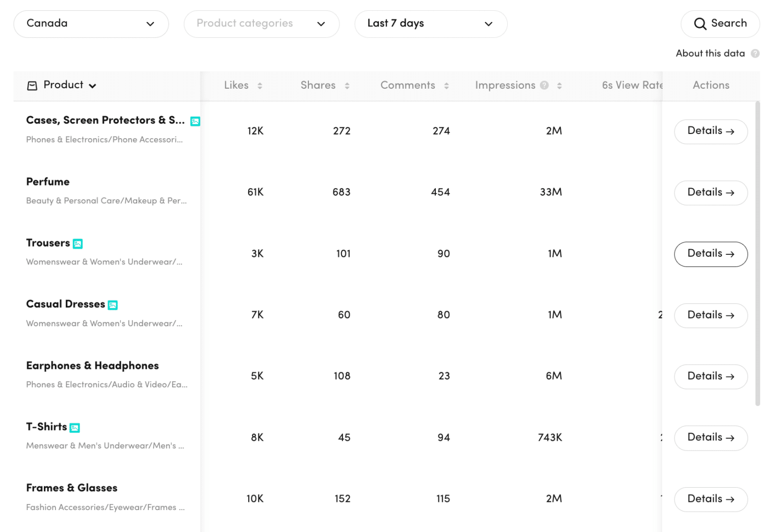Open Details for Trousers
The image size is (783, 532).
click(711, 254)
